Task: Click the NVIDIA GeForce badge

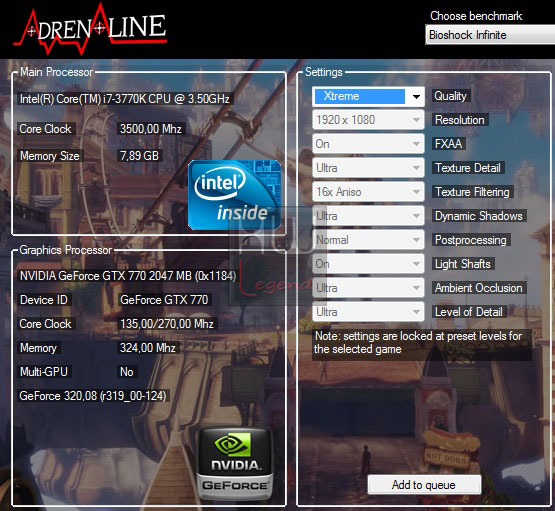Action: [235, 463]
